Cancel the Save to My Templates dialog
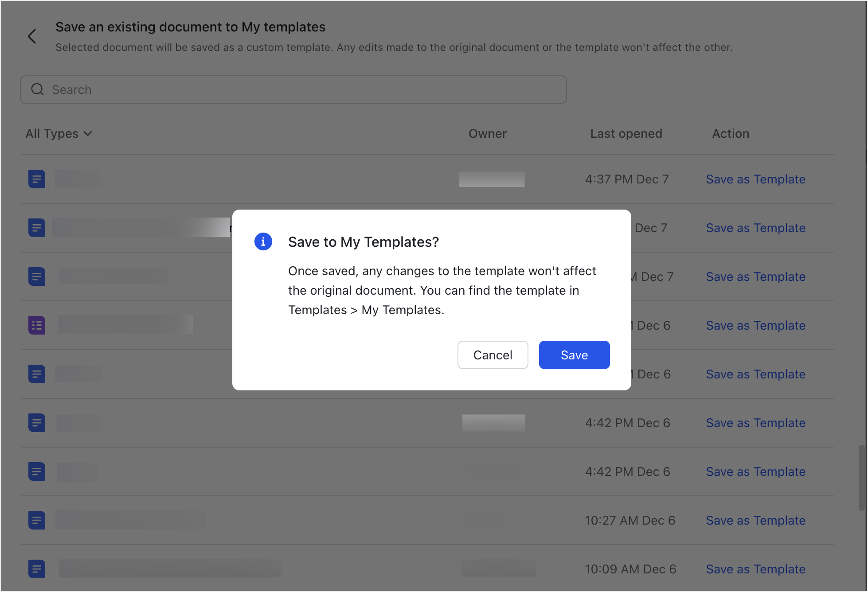This screenshot has height=592, width=868. pyautogui.click(x=493, y=354)
